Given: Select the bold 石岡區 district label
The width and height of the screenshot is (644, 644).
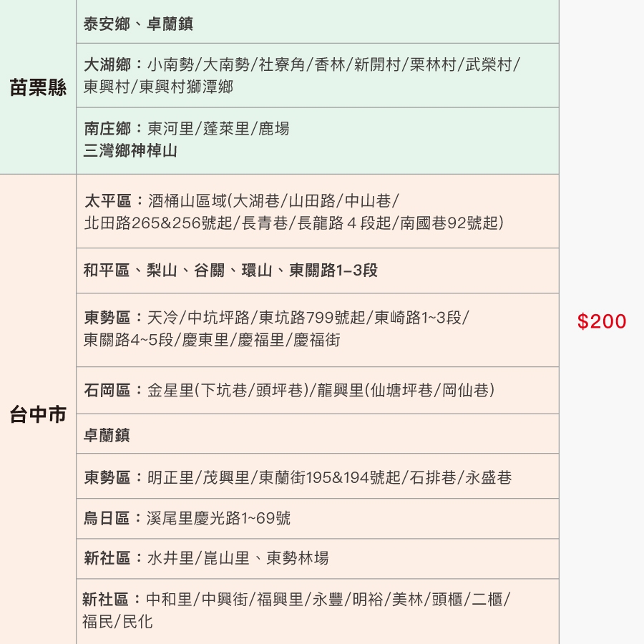Looking at the screenshot, I should (107, 391).
